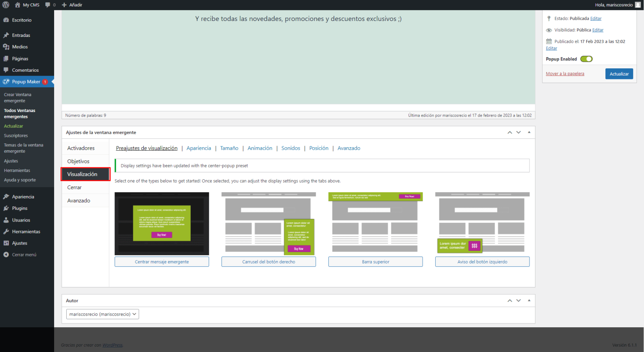Viewport: 644px width, 352px height.
Task: Open Usuarios with the person icon
Action: 7,220
